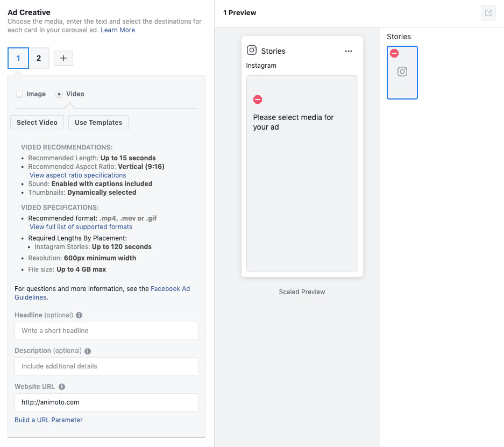Click the info icon next to Description
Image resolution: width=504 pixels, height=447 pixels.
coord(87,351)
